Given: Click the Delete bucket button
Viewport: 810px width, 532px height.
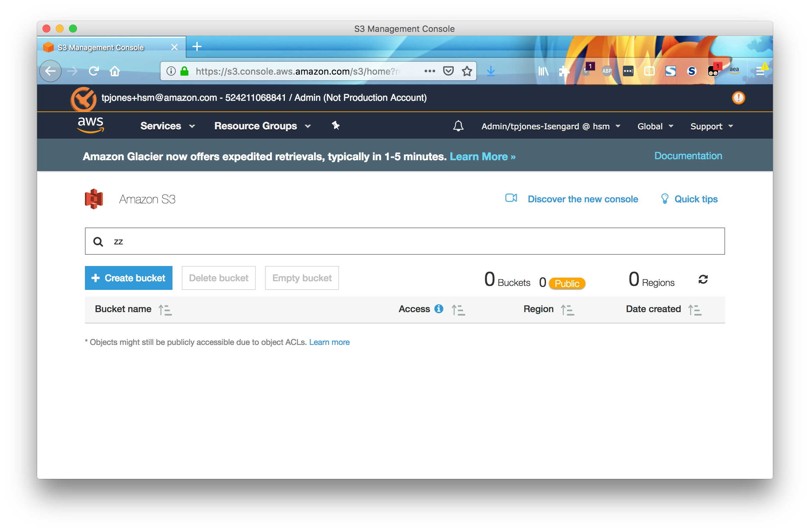Looking at the screenshot, I should pyautogui.click(x=219, y=278).
